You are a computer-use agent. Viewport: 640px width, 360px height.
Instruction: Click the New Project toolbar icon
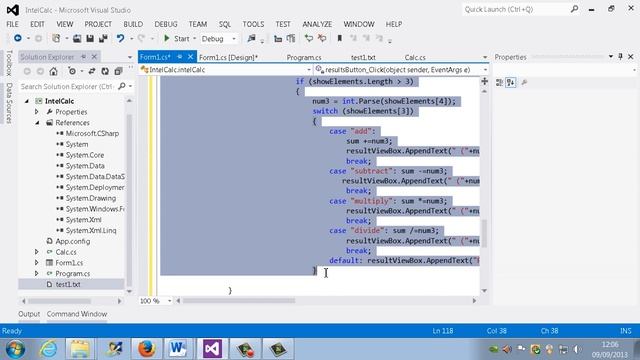(x=56, y=38)
